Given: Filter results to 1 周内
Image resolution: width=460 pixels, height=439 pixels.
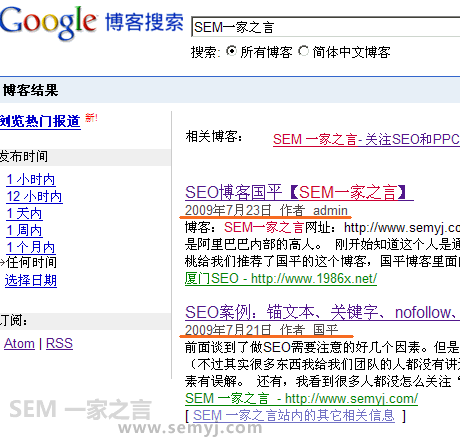Looking at the screenshot, I should (x=24, y=230).
